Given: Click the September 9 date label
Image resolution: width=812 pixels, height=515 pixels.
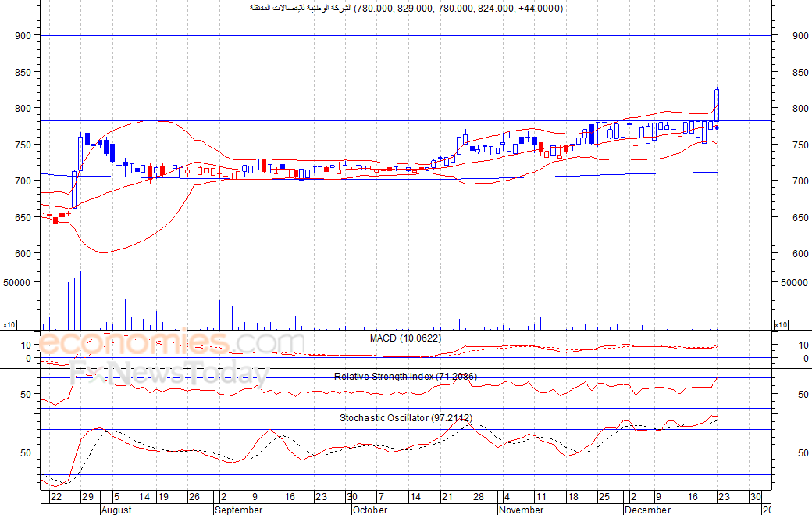Looking at the screenshot, I should pyautogui.click(x=255, y=497).
